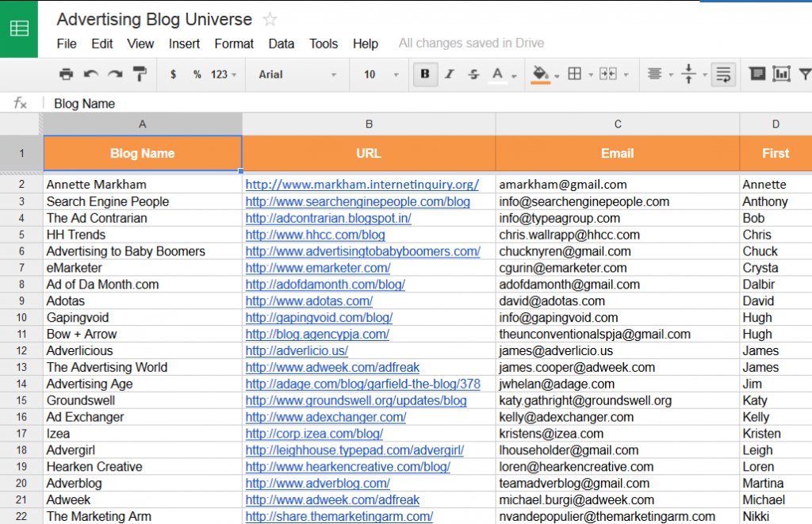Click the Redo arrow

115,74
